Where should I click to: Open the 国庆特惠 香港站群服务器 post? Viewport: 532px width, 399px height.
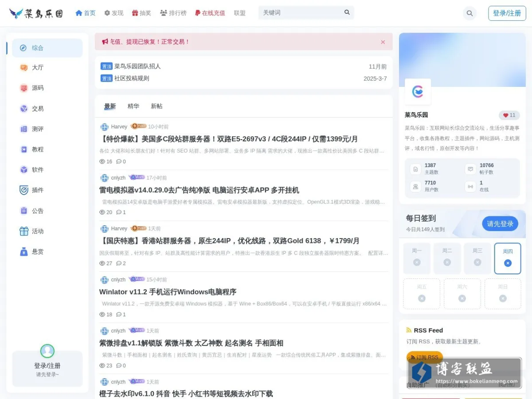coord(229,241)
